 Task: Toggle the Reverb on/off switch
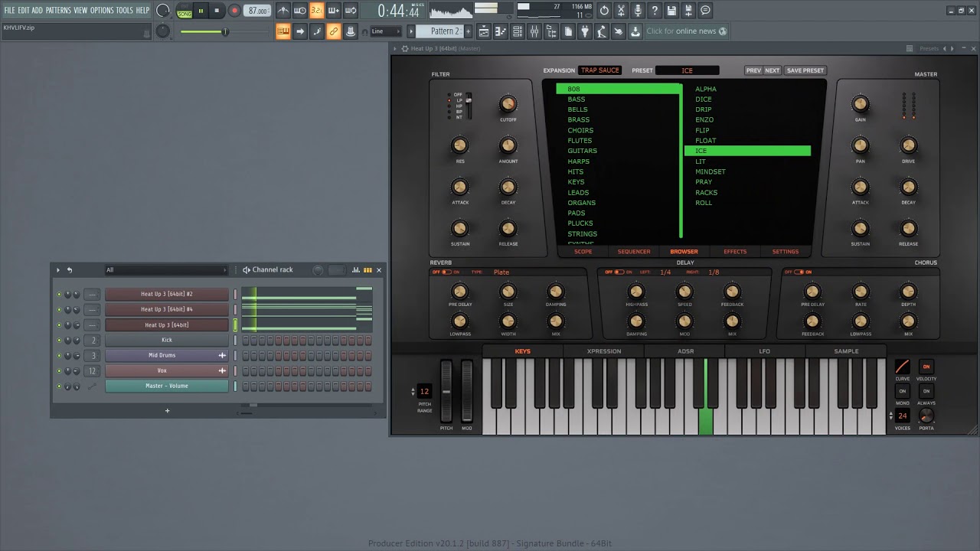point(446,272)
